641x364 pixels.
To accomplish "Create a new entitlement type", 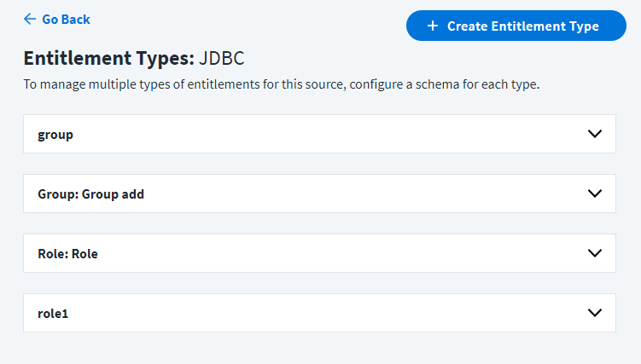I will 516,26.
